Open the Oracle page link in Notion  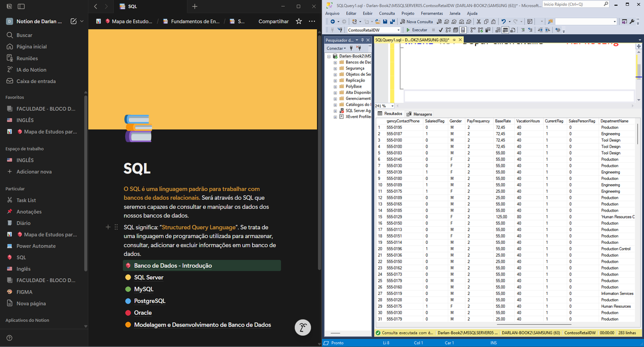pyautogui.click(x=143, y=313)
